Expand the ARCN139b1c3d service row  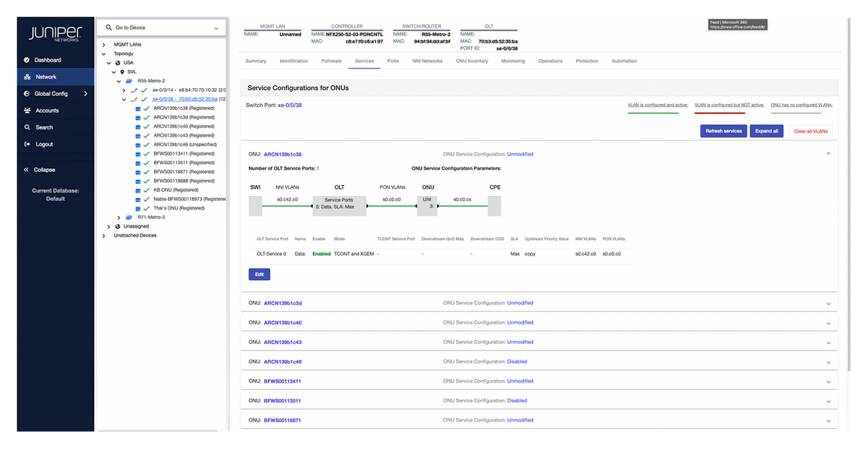[828, 303]
